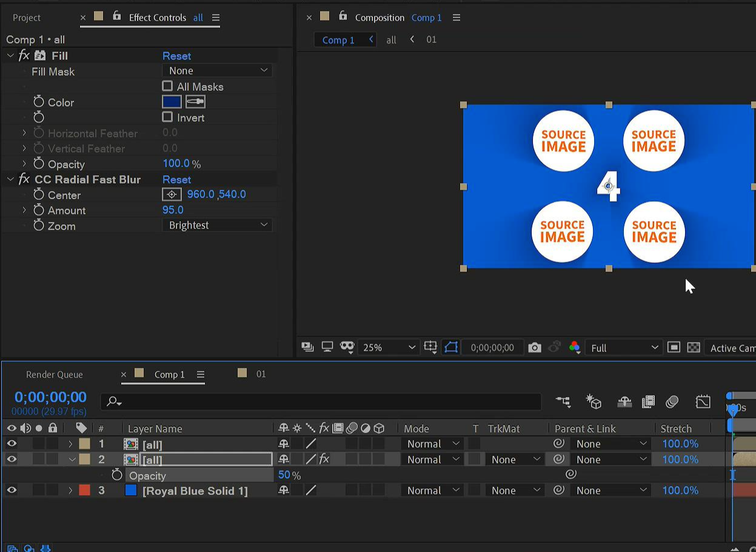Screen dimensions: 756x552
Task: Click Always Preview This View icon
Action: pos(307,347)
